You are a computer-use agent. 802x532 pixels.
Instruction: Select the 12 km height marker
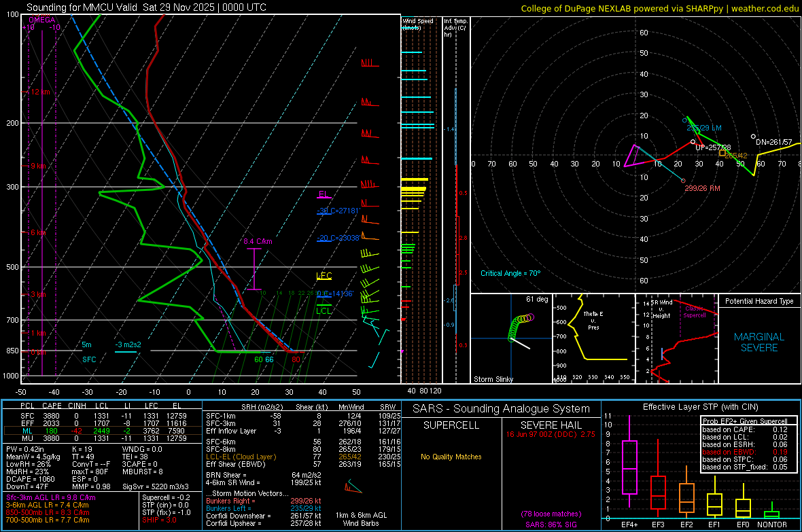coord(40,92)
